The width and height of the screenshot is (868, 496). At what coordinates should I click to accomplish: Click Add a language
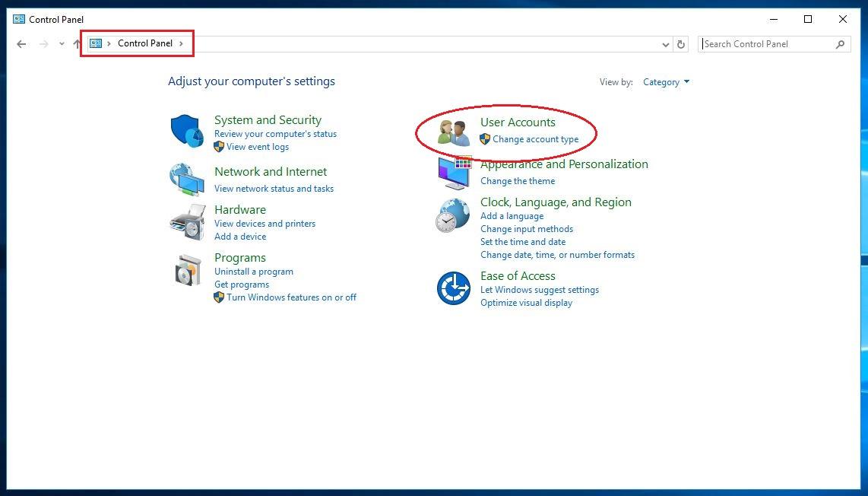click(x=512, y=216)
